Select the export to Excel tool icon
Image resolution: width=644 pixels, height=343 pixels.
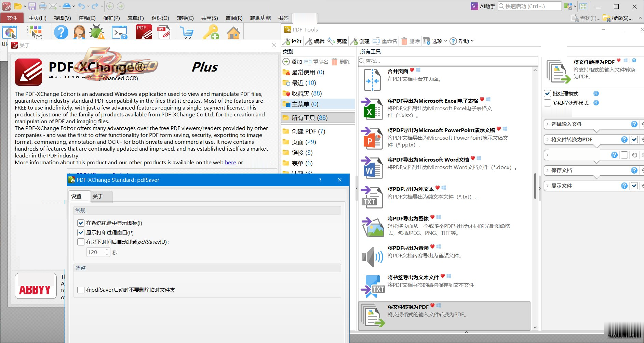pyautogui.click(x=372, y=109)
